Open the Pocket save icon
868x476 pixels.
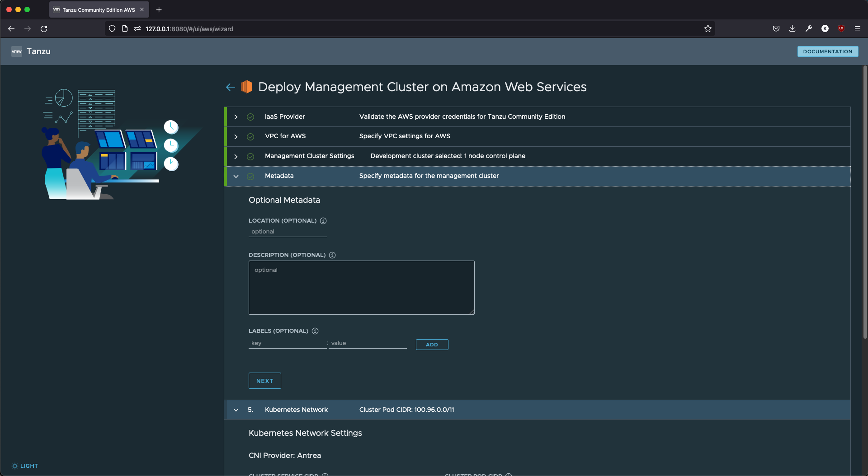point(776,28)
